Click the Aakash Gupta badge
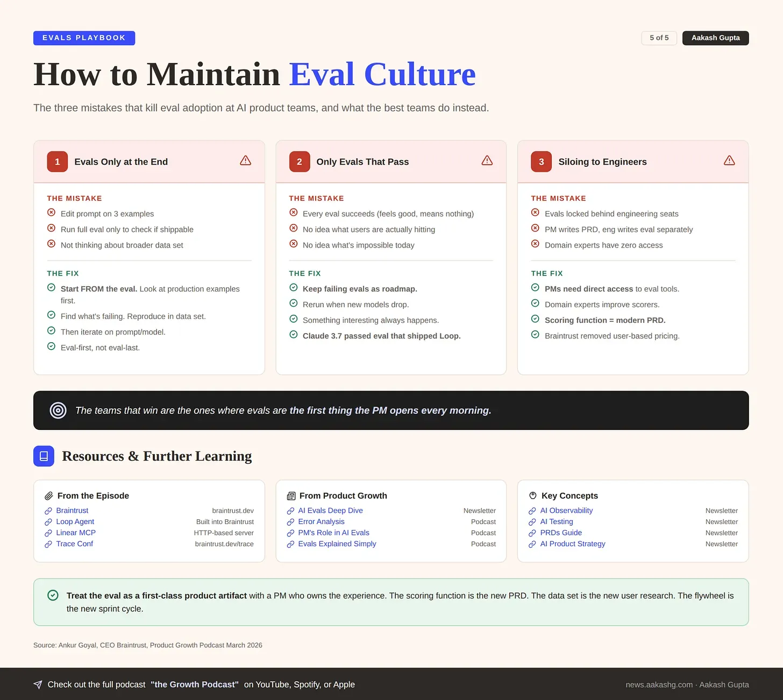This screenshot has width=783, height=700. point(715,38)
